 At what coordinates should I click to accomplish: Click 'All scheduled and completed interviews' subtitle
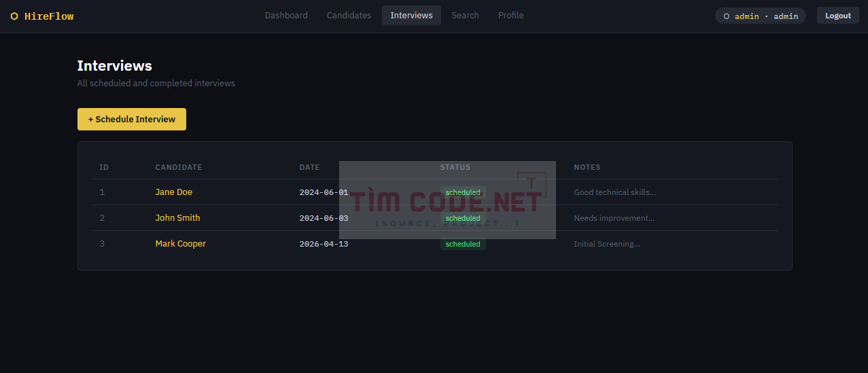156,84
